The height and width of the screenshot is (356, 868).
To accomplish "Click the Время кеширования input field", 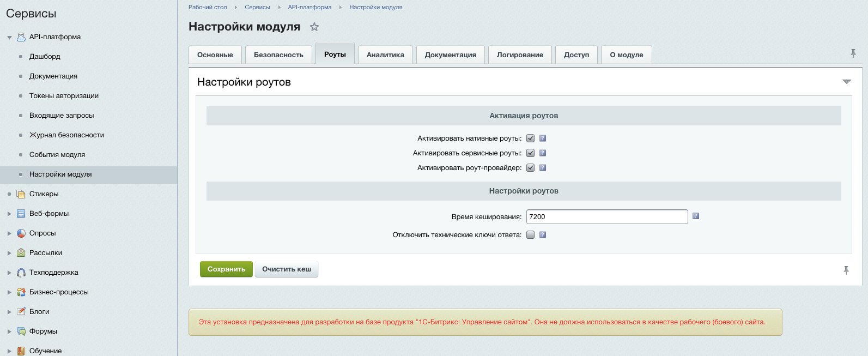I will 607,216.
